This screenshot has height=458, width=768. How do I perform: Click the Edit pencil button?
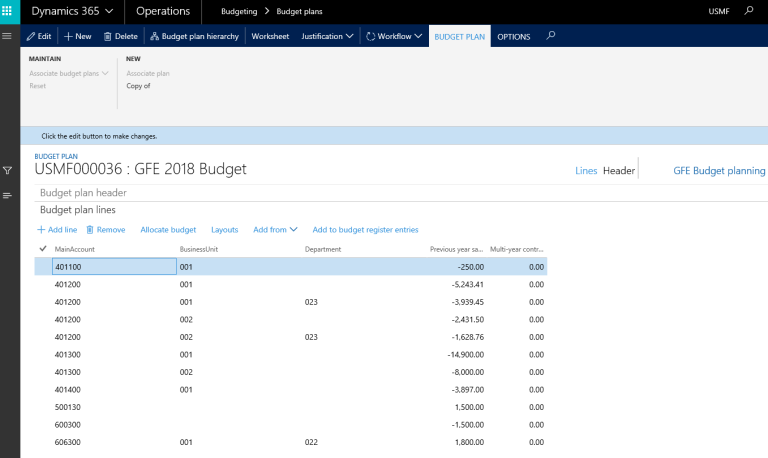[x=39, y=36]
